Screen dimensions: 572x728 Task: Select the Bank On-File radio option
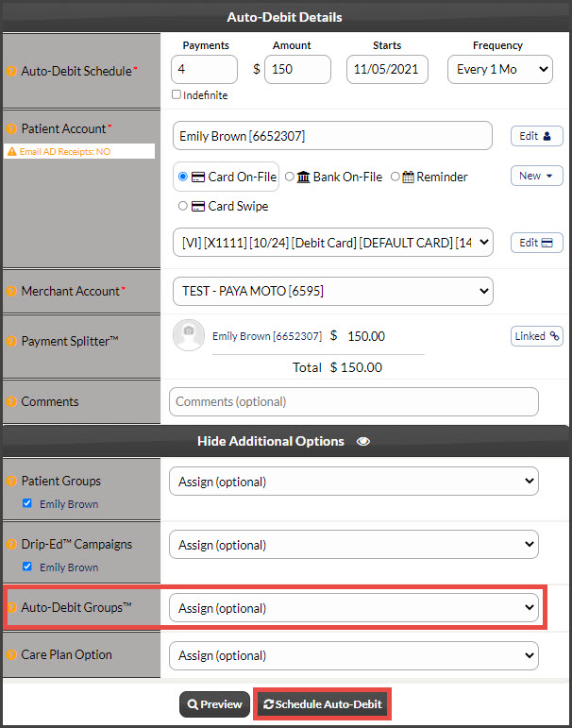289,177
